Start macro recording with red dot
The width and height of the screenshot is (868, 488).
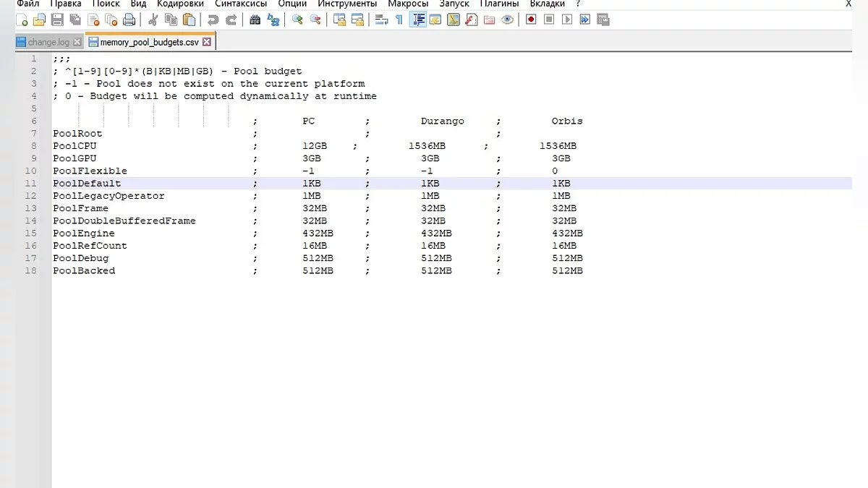[x=531, y=20]
